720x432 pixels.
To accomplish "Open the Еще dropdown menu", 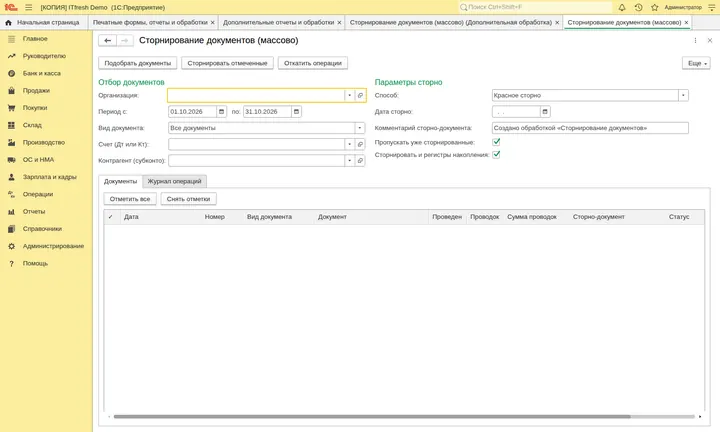I will pyautogui.click(x=696, y=63).
